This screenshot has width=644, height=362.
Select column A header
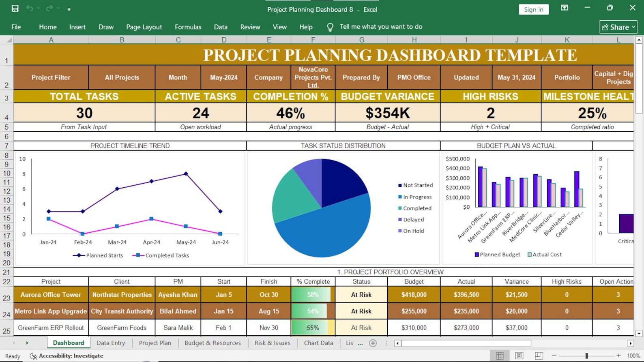(51, 40)
